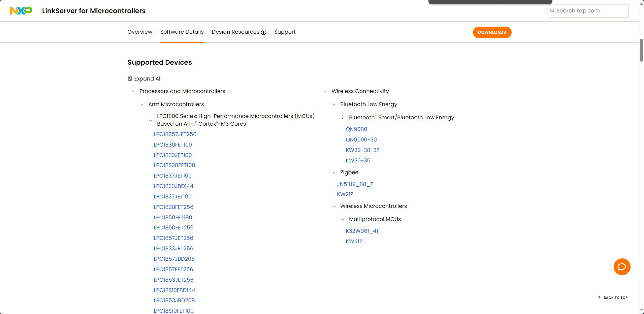Collapse the Arm Microcontrollers tree node

click(x=141, y=104)
